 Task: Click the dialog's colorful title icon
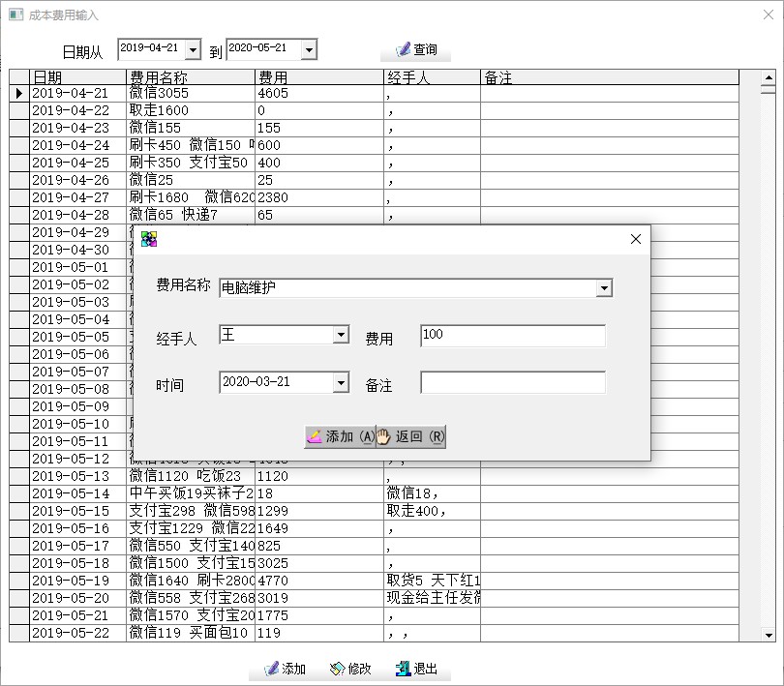click(x=149, y=239)
